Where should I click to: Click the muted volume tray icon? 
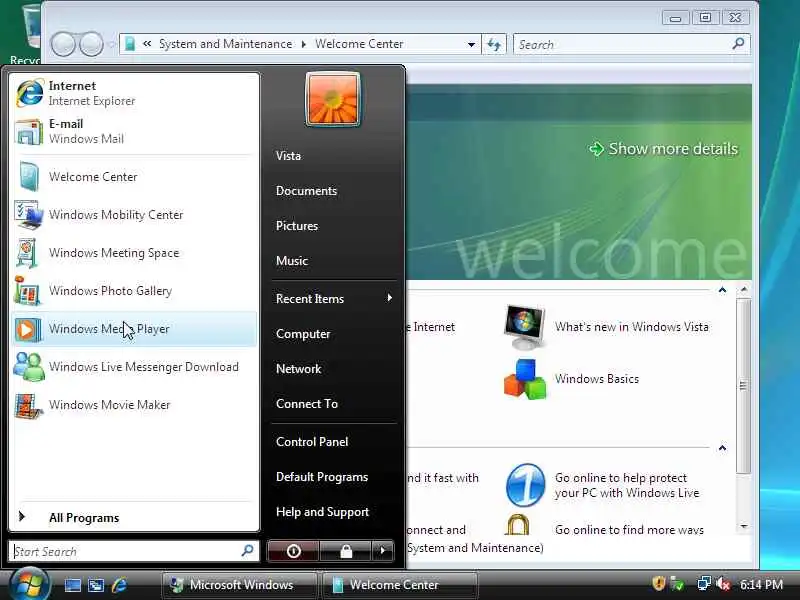(x=723, y=583)
